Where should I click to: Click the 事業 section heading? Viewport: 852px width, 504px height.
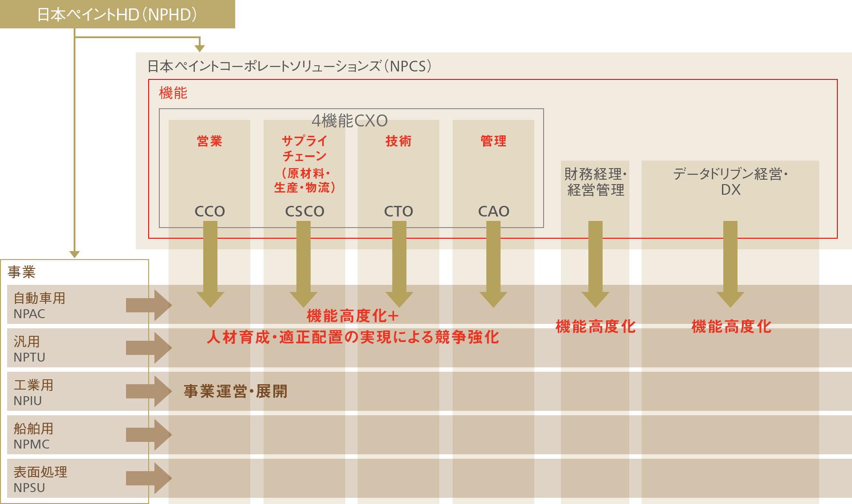click(22, 272)
